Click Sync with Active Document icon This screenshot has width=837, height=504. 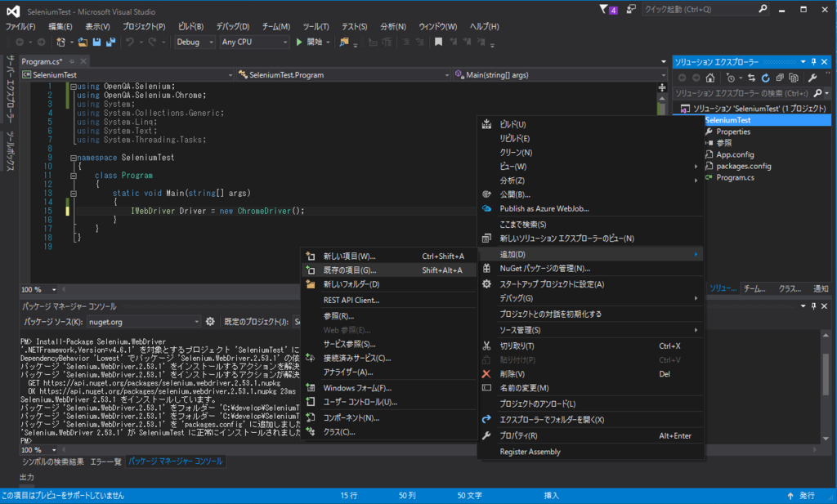752,78
